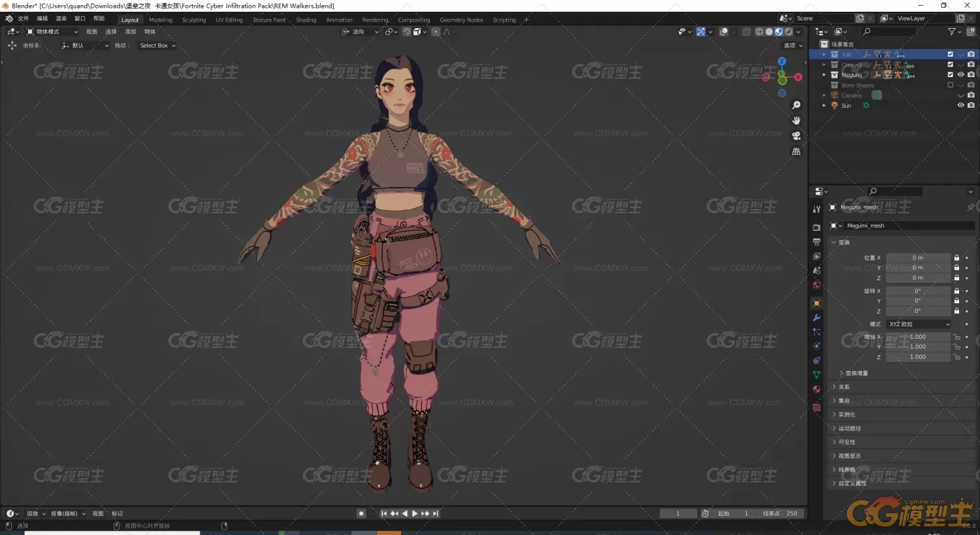Switch to the Shading workspace tab
Screen dimensions: 980x535
pos(306,20)
